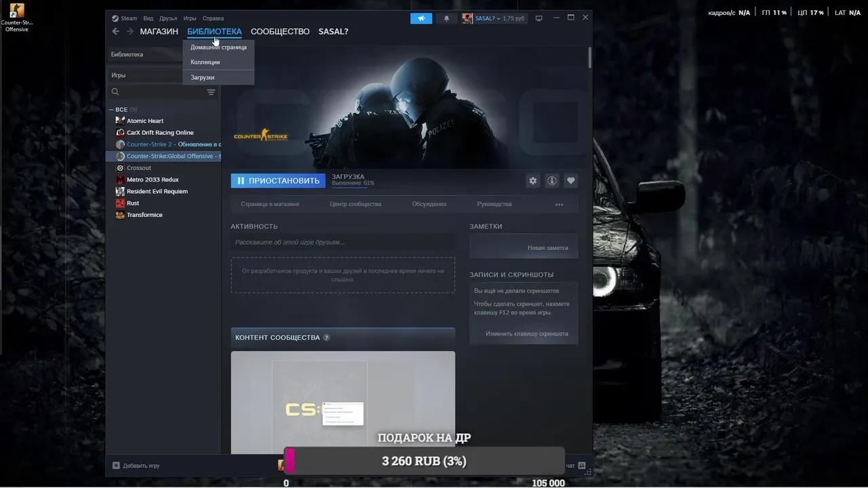Image resolution: width=868 pixels, height=488 pixels.
Task: Add game to favorites heart icon
Action: (571, 181)
